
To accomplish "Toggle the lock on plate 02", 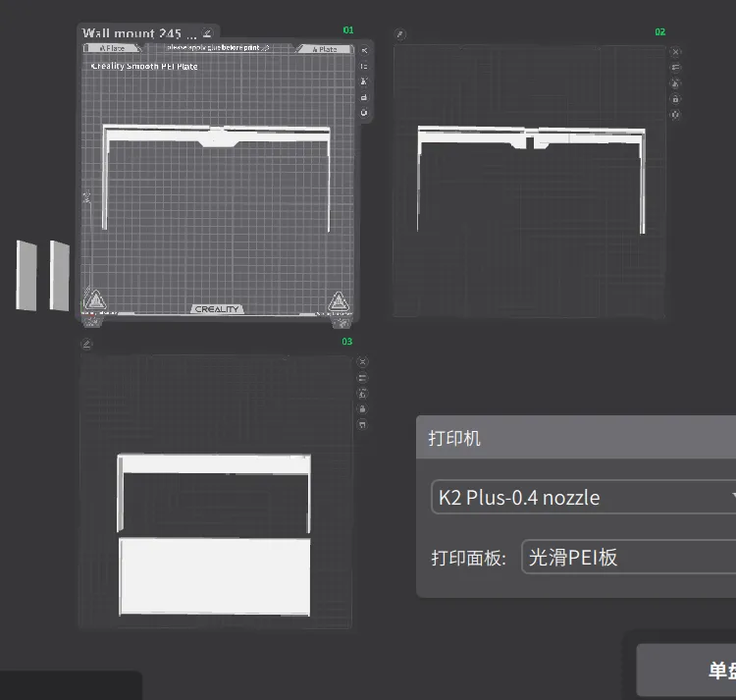I will tap(675, 99).
